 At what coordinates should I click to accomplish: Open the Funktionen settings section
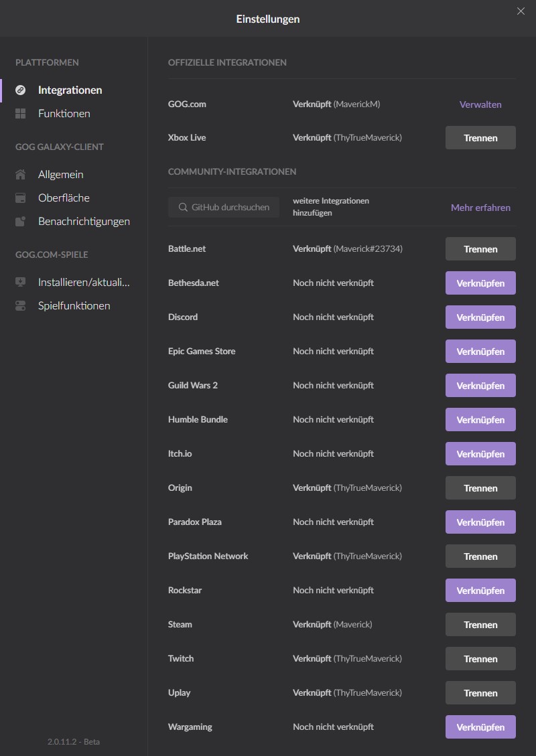(x=64, y=114)
